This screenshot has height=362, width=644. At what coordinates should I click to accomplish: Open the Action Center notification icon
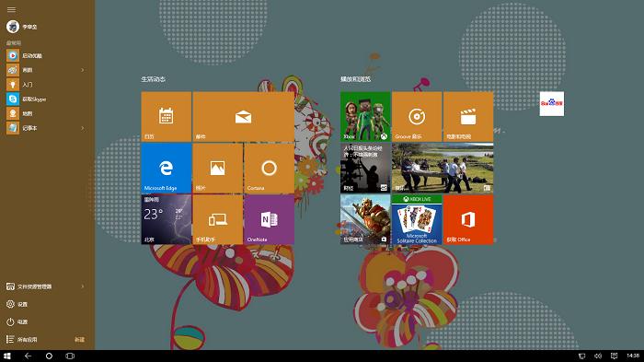click(x=614, y=356)
